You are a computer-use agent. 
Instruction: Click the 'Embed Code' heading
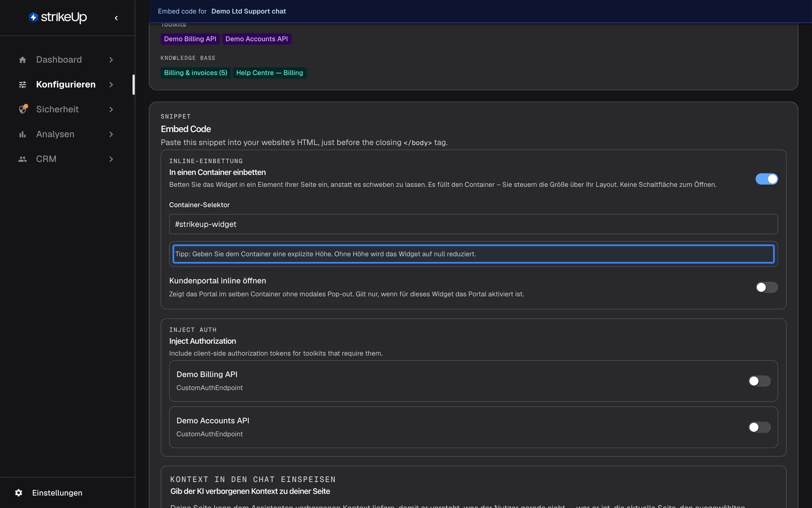186,129
